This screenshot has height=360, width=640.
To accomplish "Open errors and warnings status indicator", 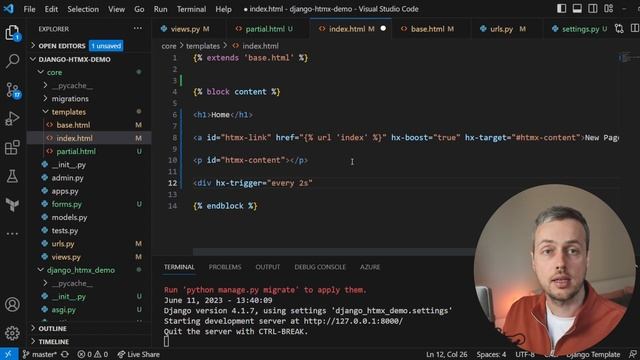I will point(93,354).
